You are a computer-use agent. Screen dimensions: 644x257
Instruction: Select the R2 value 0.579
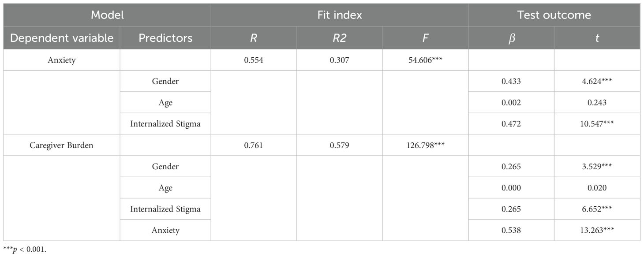pyautogui.click(x=339, y=145)
